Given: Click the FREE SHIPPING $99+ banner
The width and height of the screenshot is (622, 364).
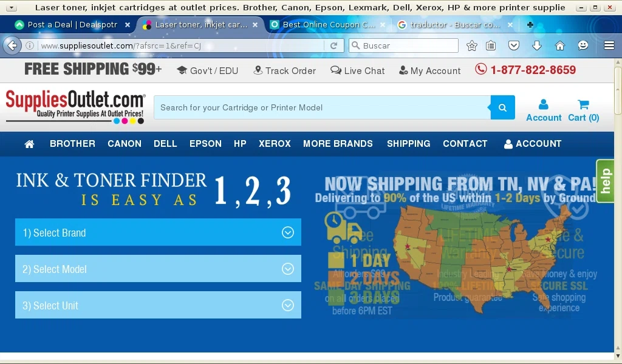Looking at the screenshot, I should [x=93, y=69].
